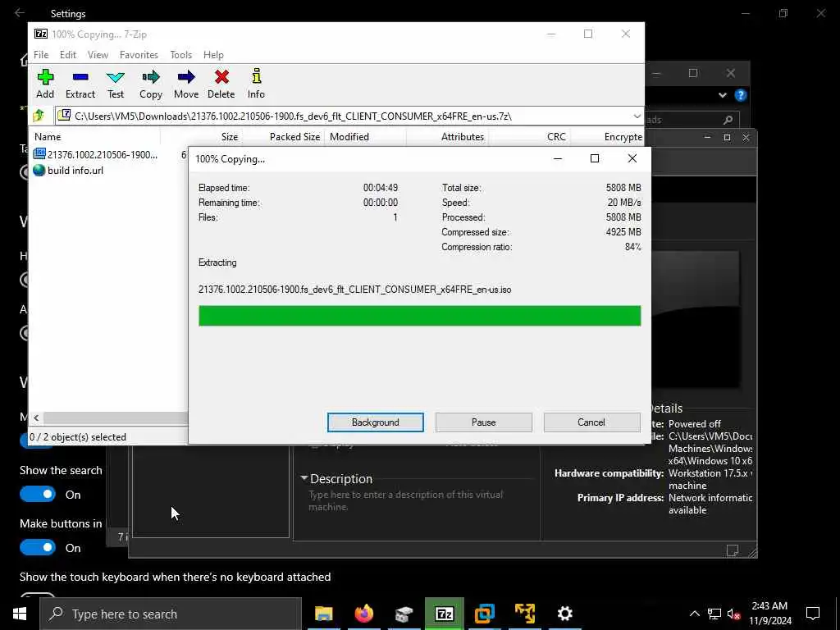Sort by the Size column header

[201, 137]
